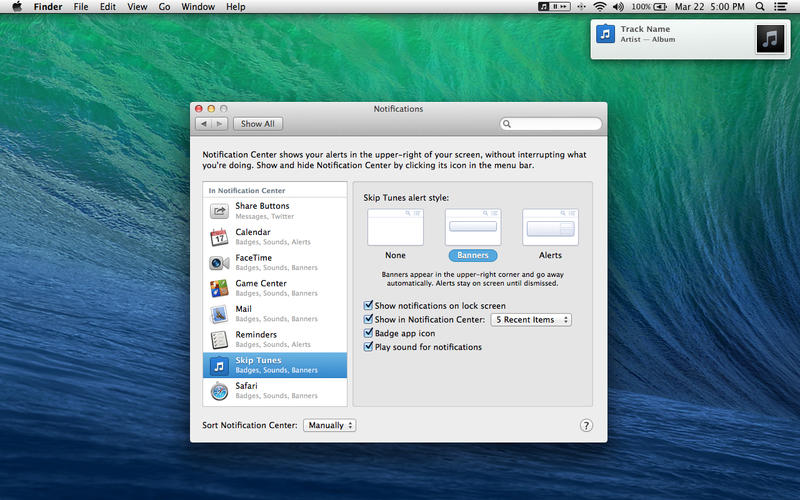Click the In Notification Center header
This screenshot has height=500, width=800.
click(247, 190)
